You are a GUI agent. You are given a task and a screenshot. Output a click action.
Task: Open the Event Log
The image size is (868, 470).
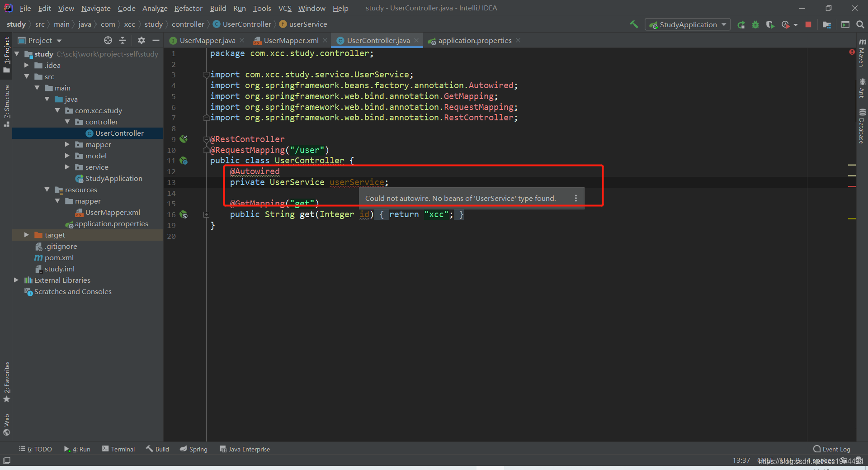[832, 449]
